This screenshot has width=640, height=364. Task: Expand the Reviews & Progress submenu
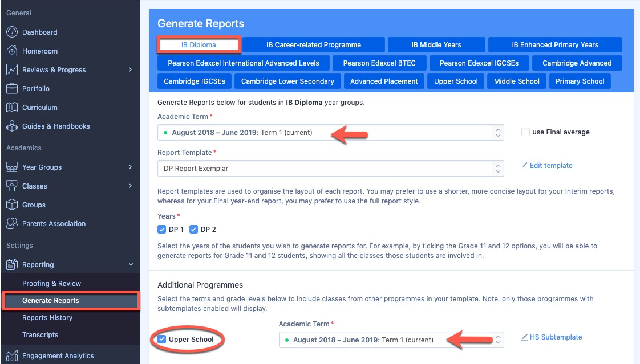pos(131,69)
